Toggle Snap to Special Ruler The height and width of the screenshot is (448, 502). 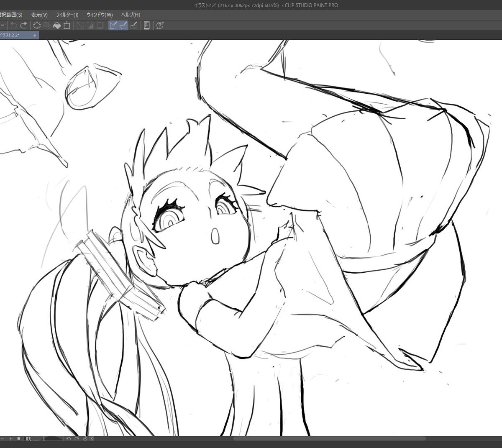pos(123,26)
